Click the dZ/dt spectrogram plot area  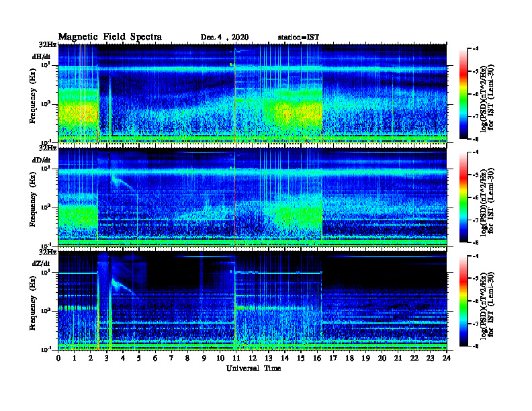[253, 300]
